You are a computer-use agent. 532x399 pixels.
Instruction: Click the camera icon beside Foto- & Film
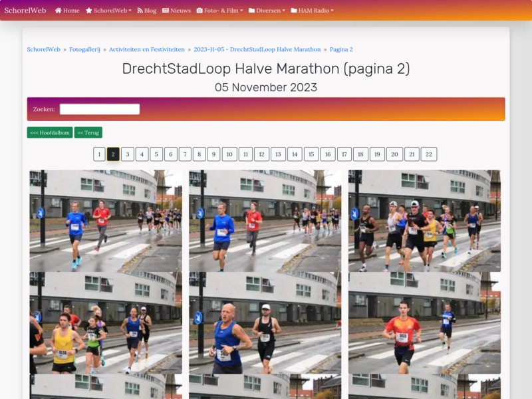pyautogui.click(x=199, y=11)
